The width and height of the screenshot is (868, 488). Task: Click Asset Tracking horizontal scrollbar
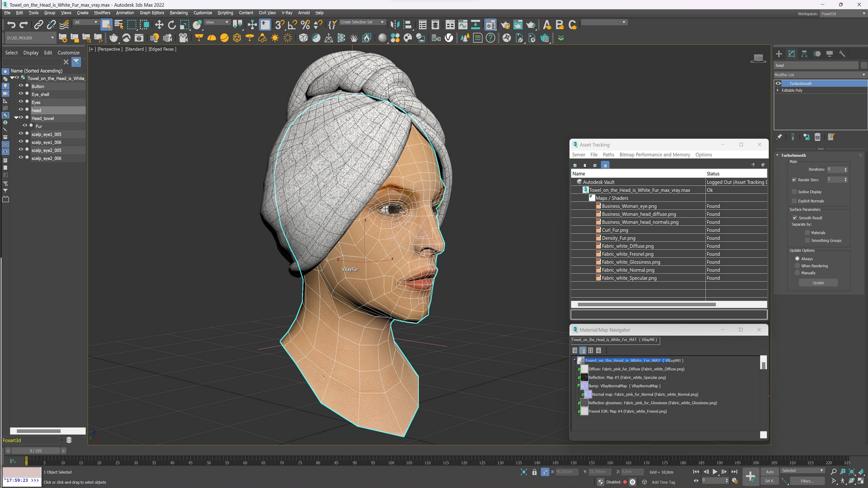tap(647, 305)
